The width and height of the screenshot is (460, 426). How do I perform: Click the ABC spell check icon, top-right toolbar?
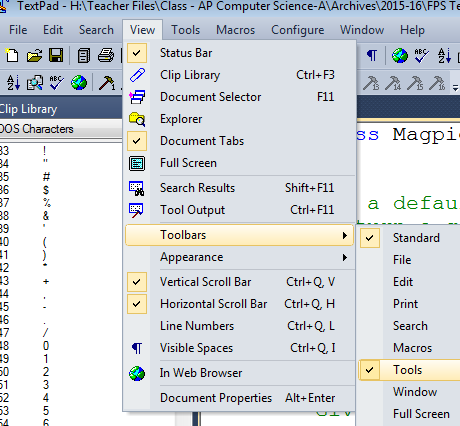tap(421, 55)
